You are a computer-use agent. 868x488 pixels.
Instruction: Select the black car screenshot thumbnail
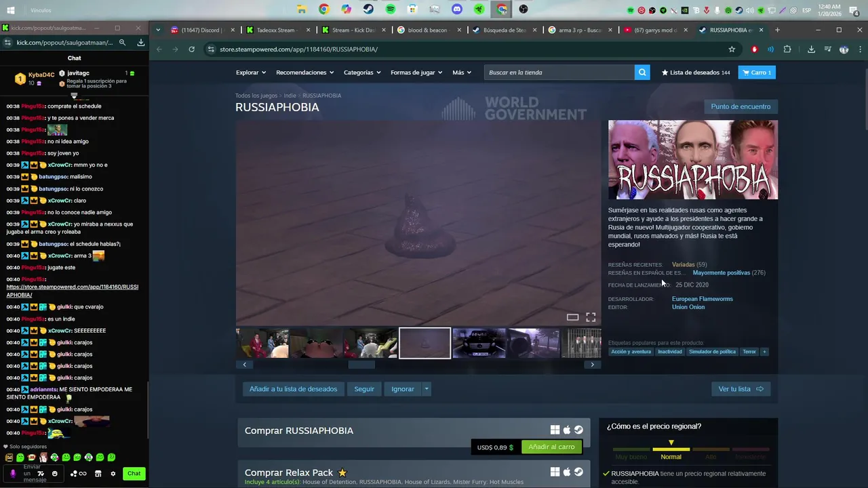[x=479, y=343]
